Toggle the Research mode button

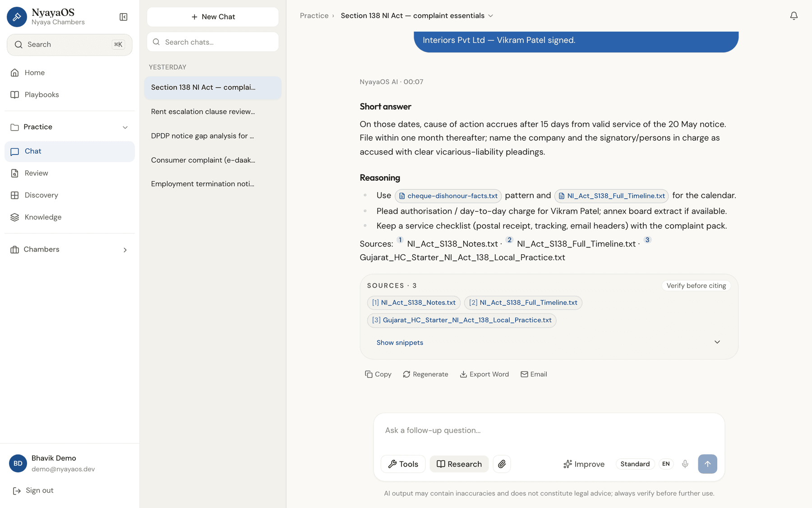pos(459,464)
